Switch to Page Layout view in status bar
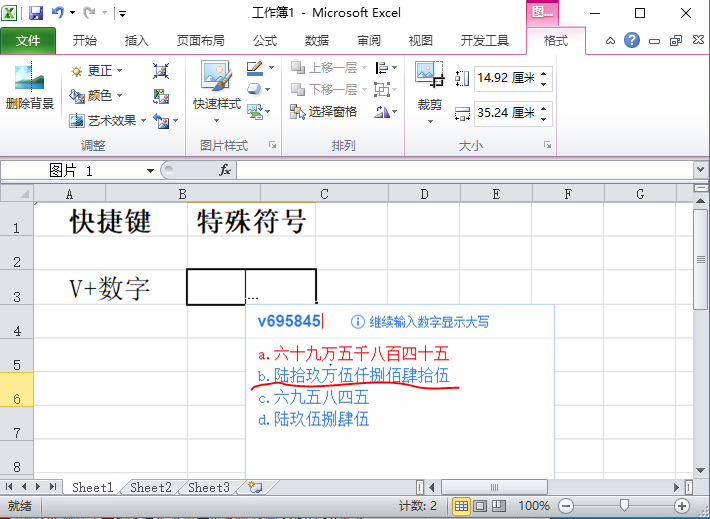Screen dimensions: 710x519 tap(482, 506)
